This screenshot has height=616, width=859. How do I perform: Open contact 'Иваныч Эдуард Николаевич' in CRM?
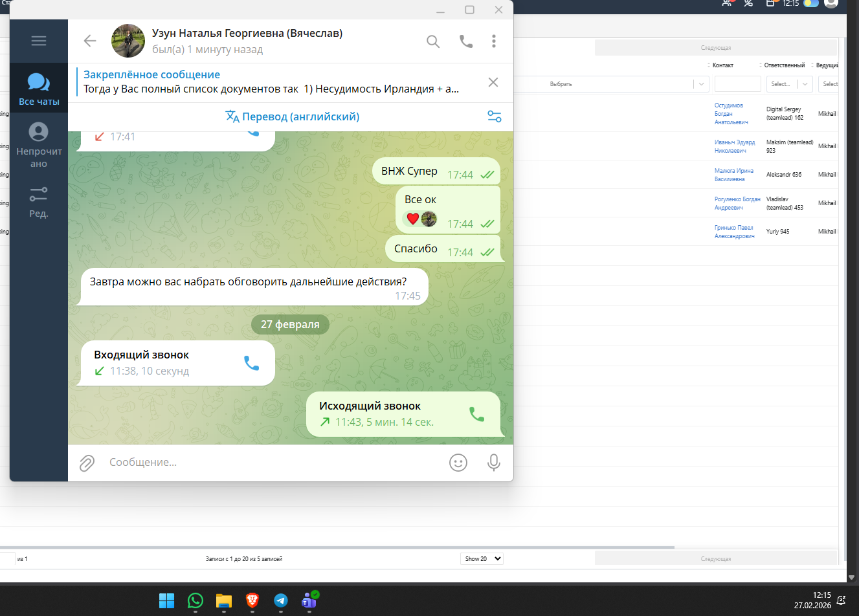point(735,146)
